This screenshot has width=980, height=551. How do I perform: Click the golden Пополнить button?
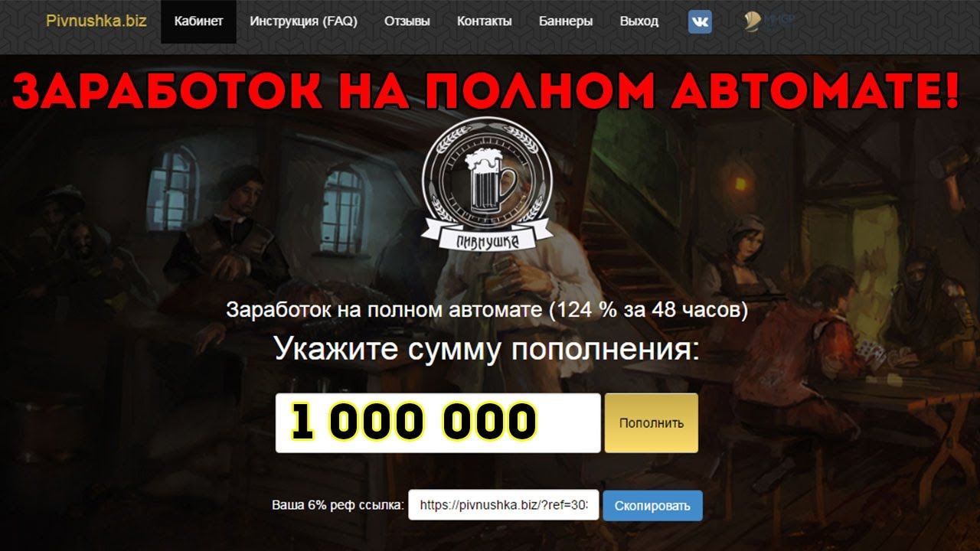[x=652, y=423]
